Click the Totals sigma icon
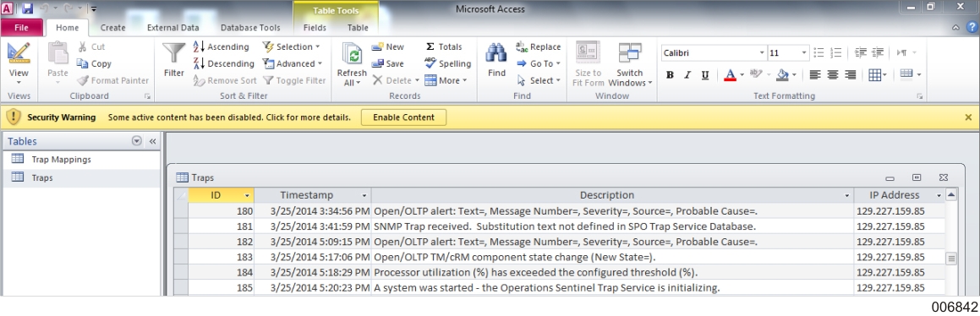The width and height of the screenshot is (980, 316). 430,46
